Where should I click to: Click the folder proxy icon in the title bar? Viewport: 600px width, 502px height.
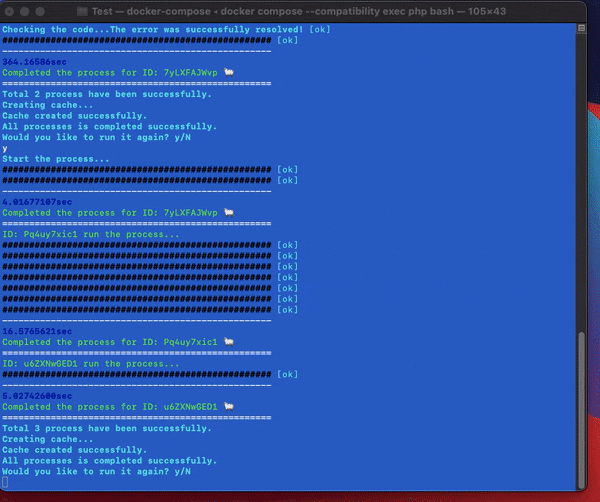(x=82, y=11)
